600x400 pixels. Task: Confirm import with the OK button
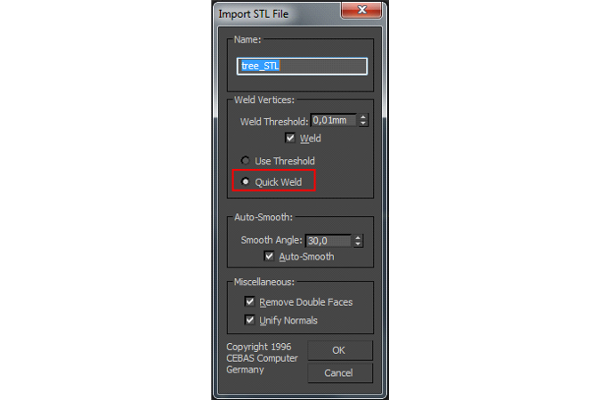pos(339,350)
